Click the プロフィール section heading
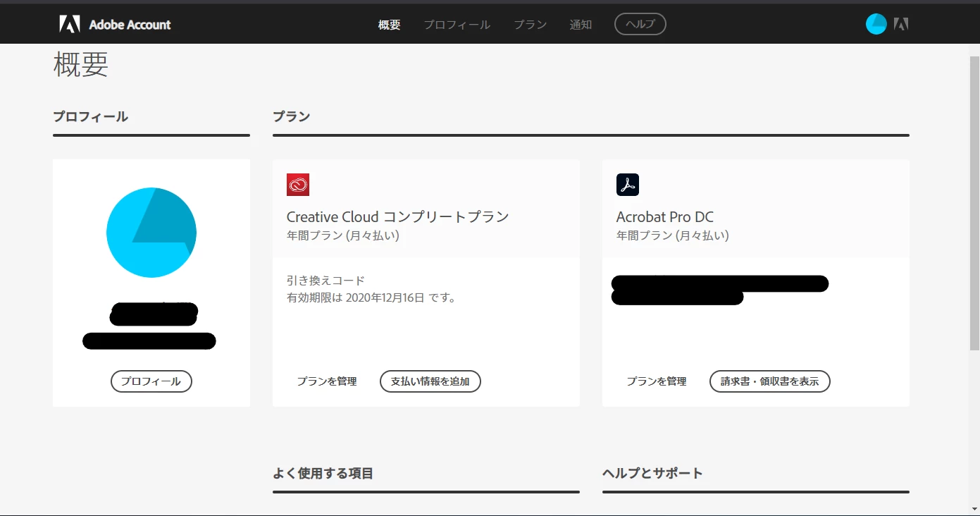980x516 pixels. tap(90, 117)
